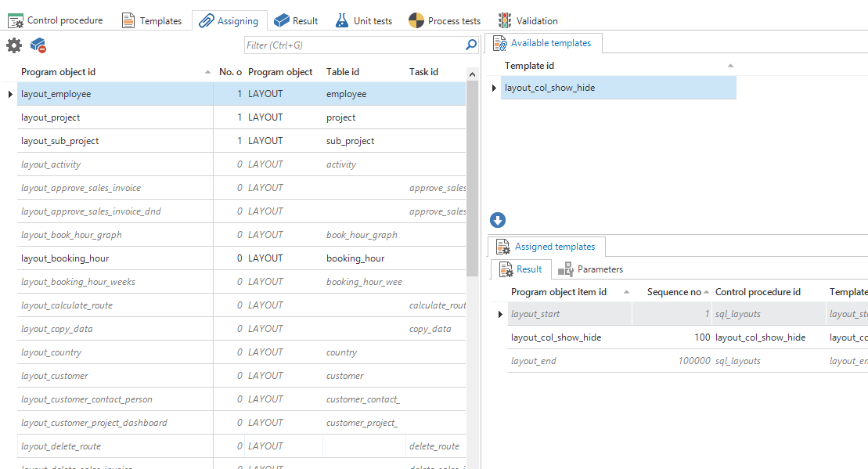Open the Validation tab
The height and width of the screenshot is (469, 868).
pyautogui.click(x=528, y=21)
